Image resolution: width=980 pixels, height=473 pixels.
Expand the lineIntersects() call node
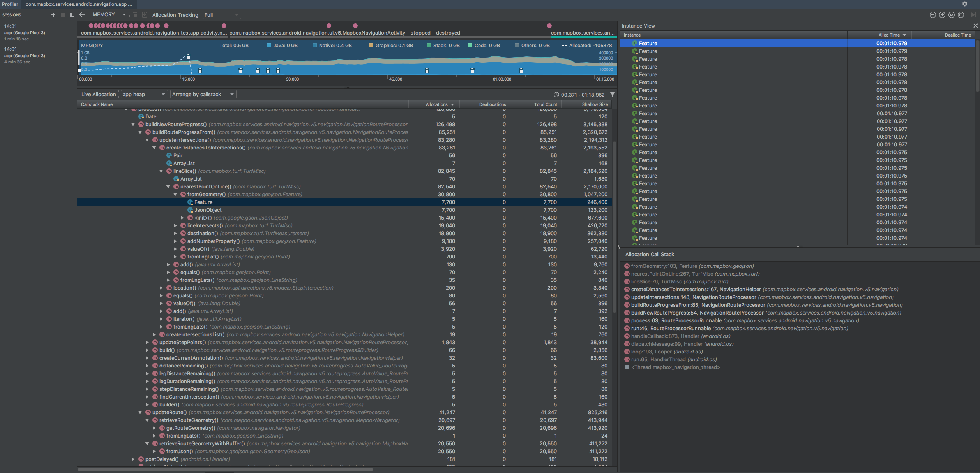click(175, 226)
